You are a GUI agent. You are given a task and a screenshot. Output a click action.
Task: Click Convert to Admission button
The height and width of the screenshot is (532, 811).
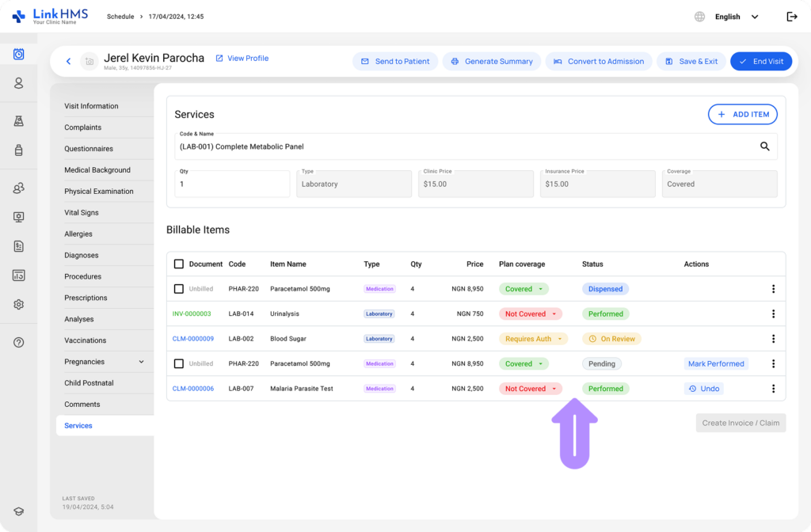pyautogui.click(x=599, y=62)
